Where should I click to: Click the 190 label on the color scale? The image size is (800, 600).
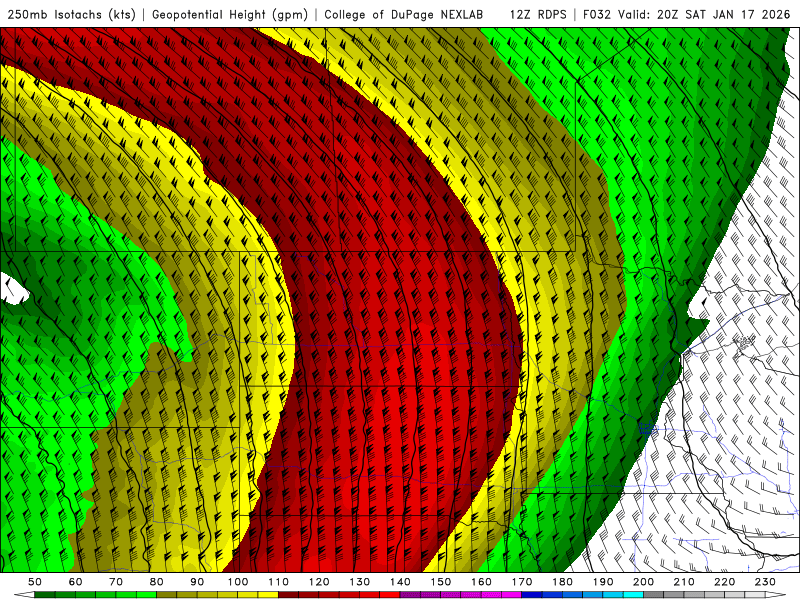tap(603, 582)
